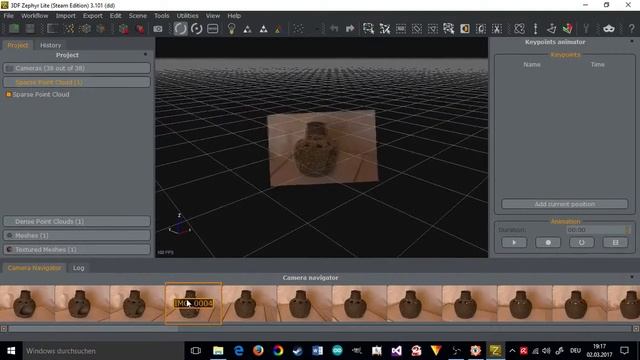Click the record animation button
Viewport: 640px width, 360px height.
pos(548,242)
